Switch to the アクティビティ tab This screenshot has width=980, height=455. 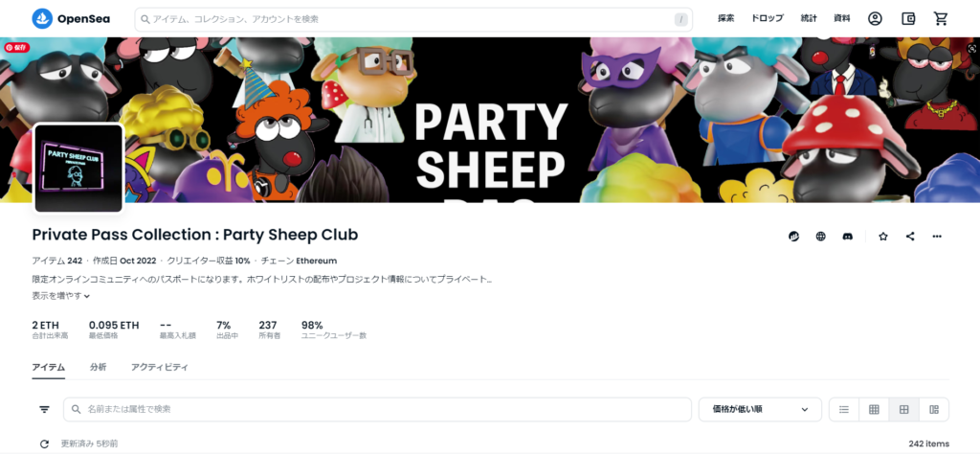pyautogui.click(x=160, y=368)
